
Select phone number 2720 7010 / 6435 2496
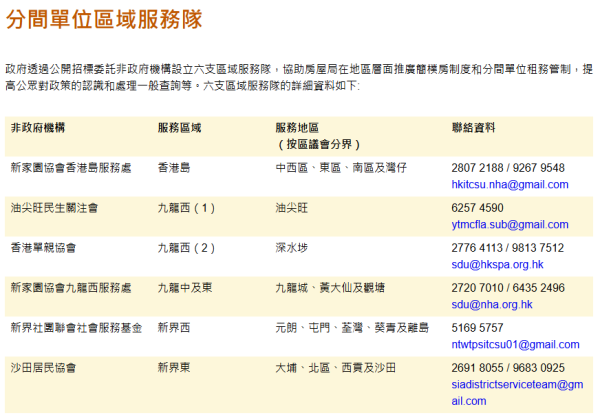pos(508,288)
